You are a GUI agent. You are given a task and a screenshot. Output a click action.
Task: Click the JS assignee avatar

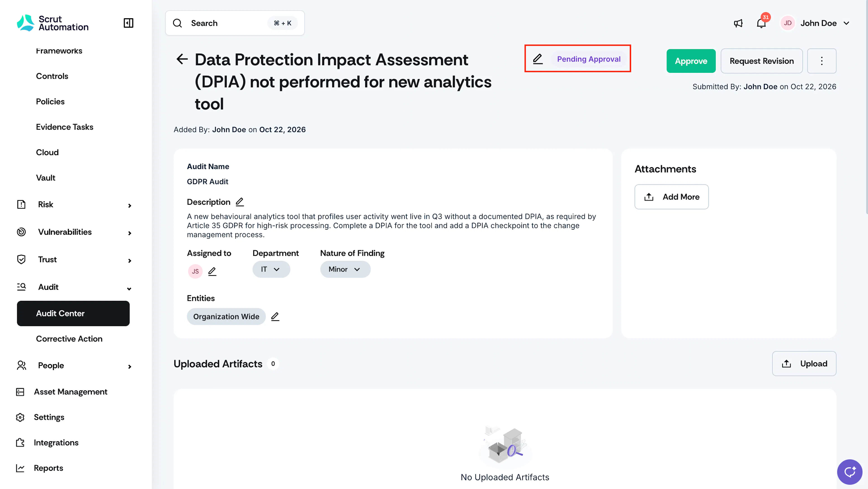[x=195, y=271]
